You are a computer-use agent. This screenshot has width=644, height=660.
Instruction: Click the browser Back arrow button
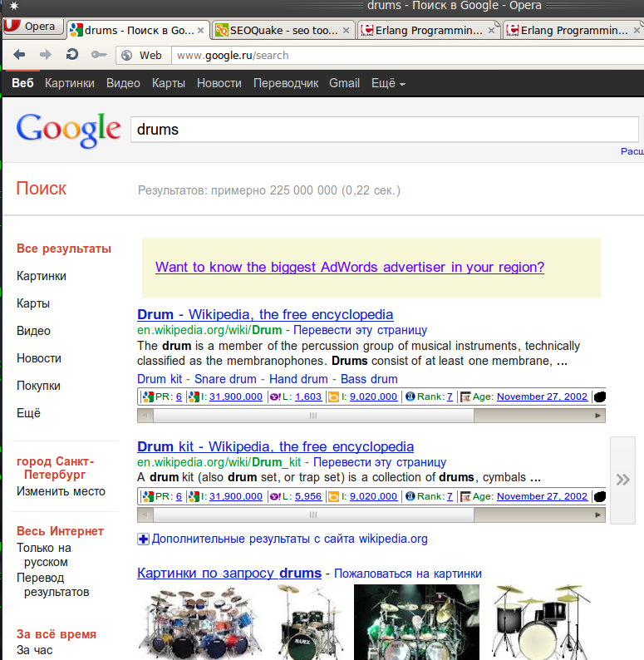(x=19, y=55)
